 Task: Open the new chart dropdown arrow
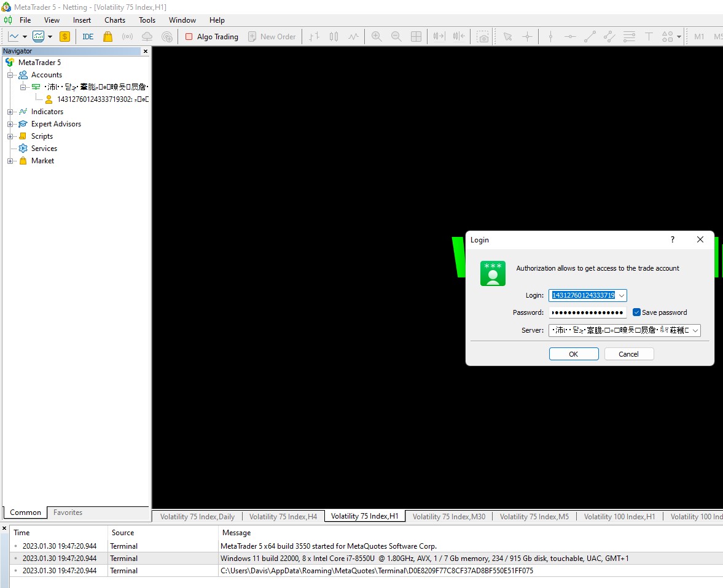25,37
